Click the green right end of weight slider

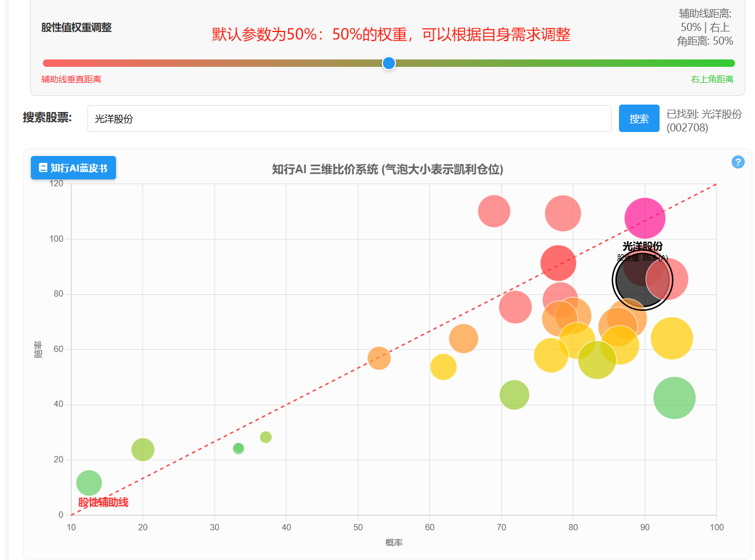coord(730,63)
